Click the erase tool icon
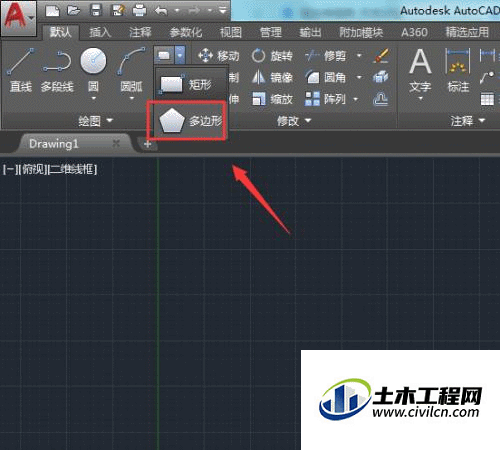 (381, 56)
